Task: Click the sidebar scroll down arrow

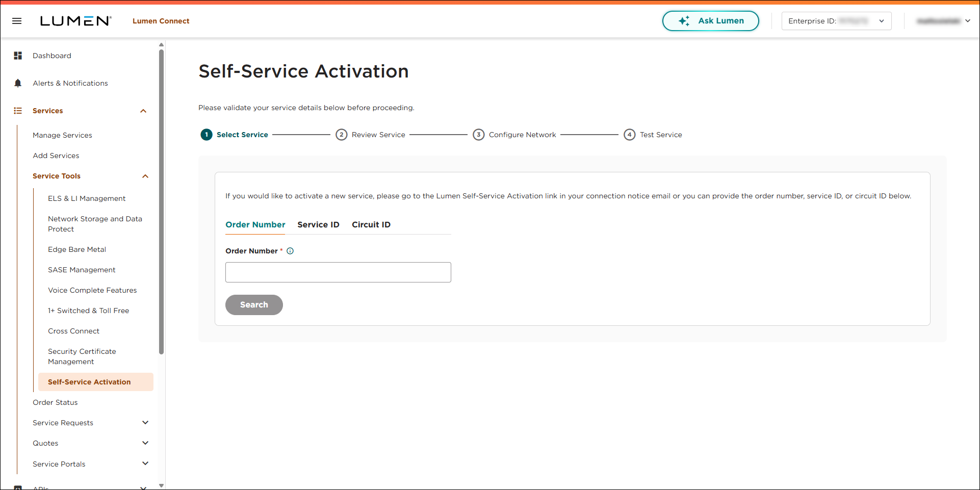Action: 162,486
